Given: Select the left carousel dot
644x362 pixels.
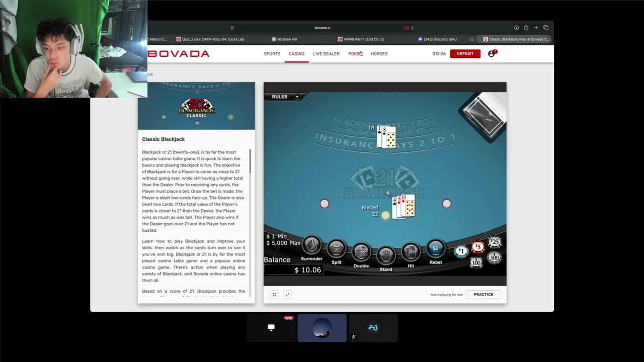Looking at the screenshot, I should [164, 117].
